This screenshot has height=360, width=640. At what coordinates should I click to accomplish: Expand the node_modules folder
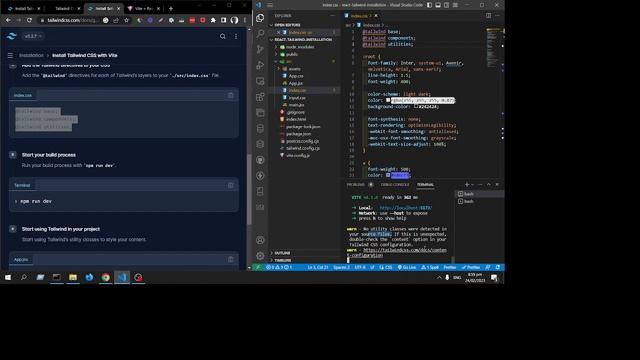[x=300, y=47]
